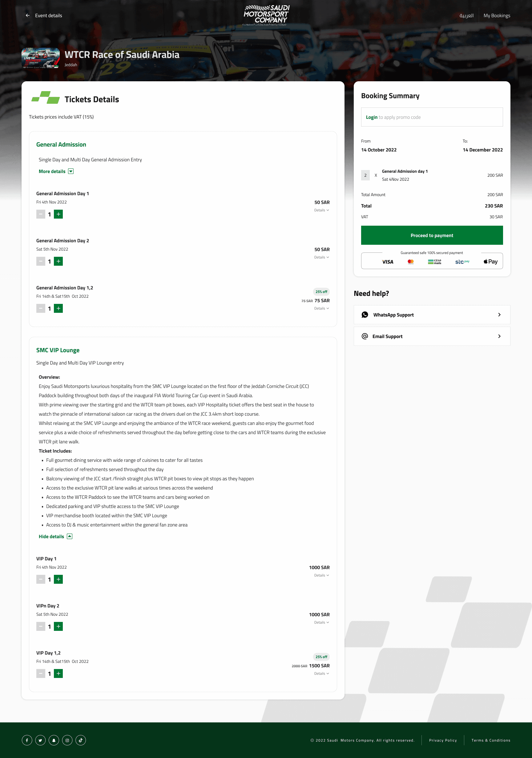This screenshot has height=758, width=532.
Task: Click chevron on Email Support row
Action: tap(499, 337)
